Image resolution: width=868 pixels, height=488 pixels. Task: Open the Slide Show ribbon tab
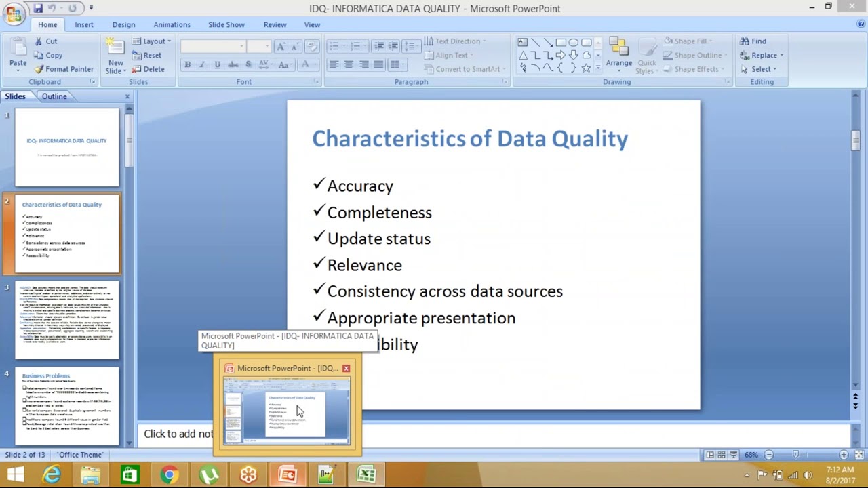point(226,24)
